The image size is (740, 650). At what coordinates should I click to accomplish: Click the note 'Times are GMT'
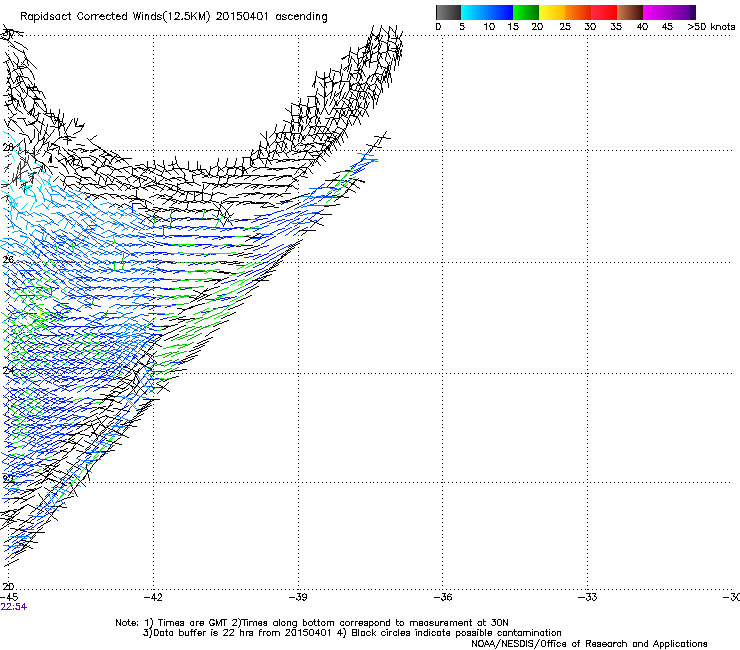tap(192, 623)
